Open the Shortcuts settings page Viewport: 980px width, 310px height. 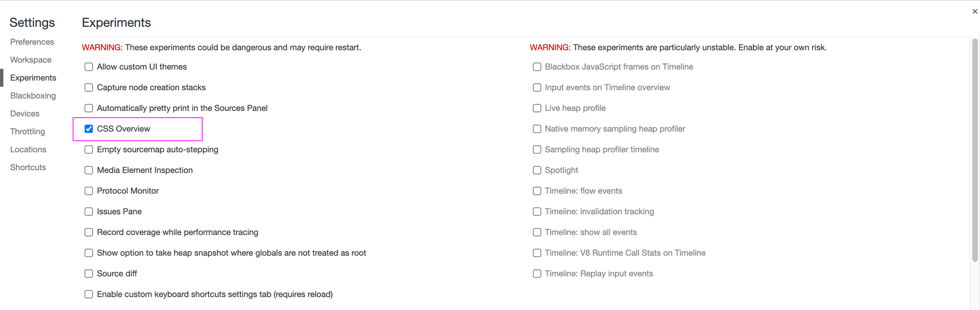click(28, 167)
